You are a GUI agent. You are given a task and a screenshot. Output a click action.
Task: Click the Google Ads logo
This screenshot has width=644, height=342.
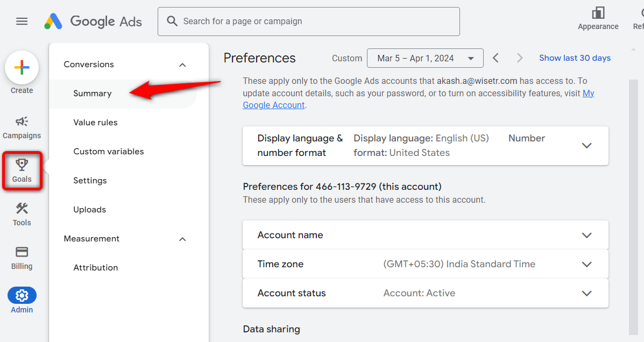tap(93, 22)
